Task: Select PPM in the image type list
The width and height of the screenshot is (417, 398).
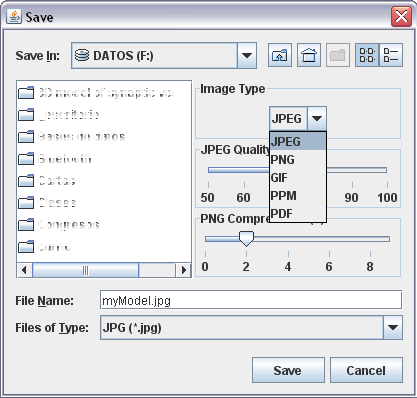Action: 298,196
